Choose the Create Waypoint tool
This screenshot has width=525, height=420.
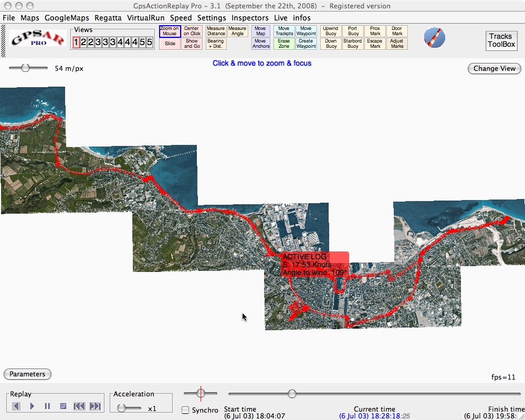(306, 44)
